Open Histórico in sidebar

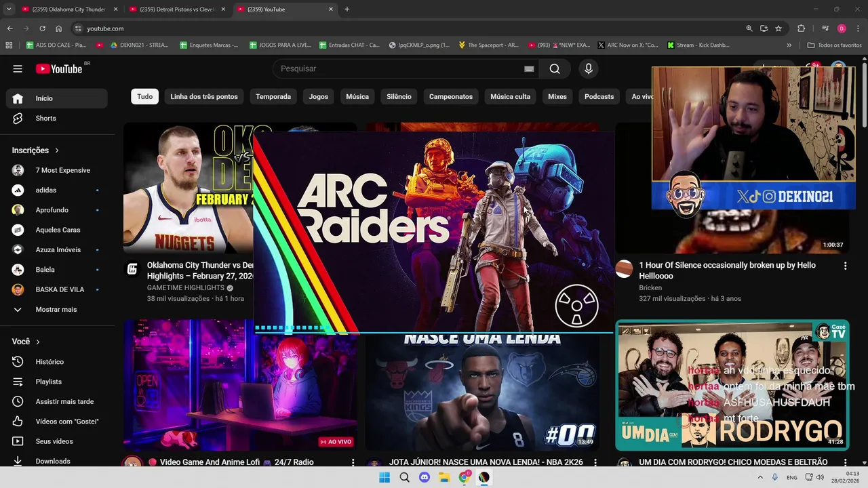(x=57, y=362)
